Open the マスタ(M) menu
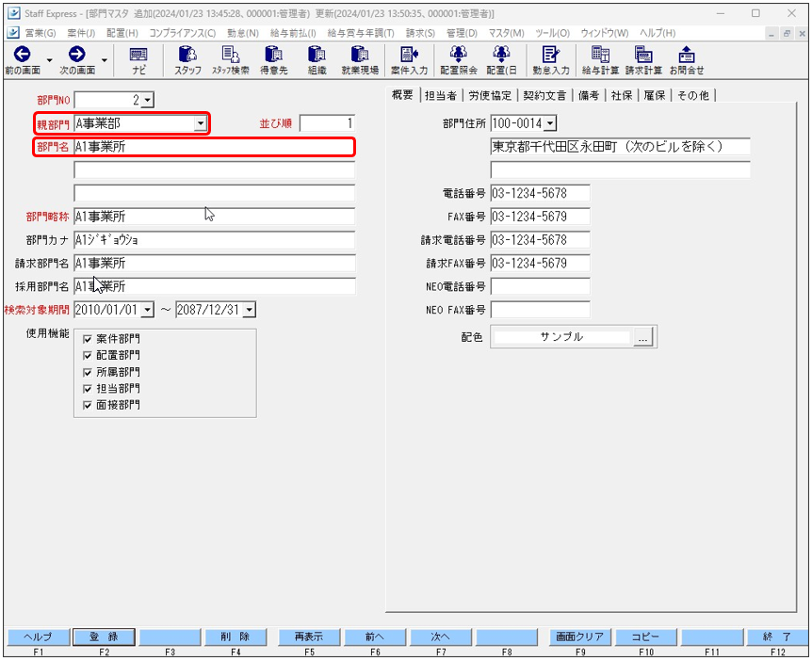The height and width of the screenshot is (661, 812). 507,33
